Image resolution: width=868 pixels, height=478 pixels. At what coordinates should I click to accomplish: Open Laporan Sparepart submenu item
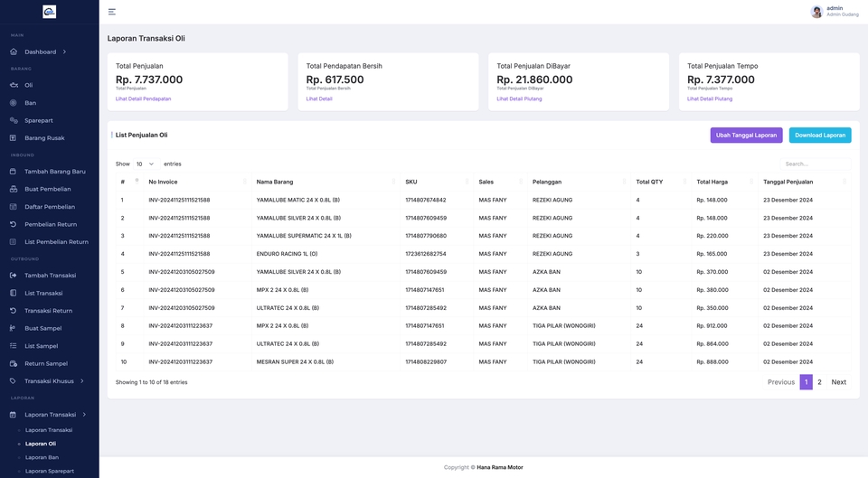click(50, 472)
